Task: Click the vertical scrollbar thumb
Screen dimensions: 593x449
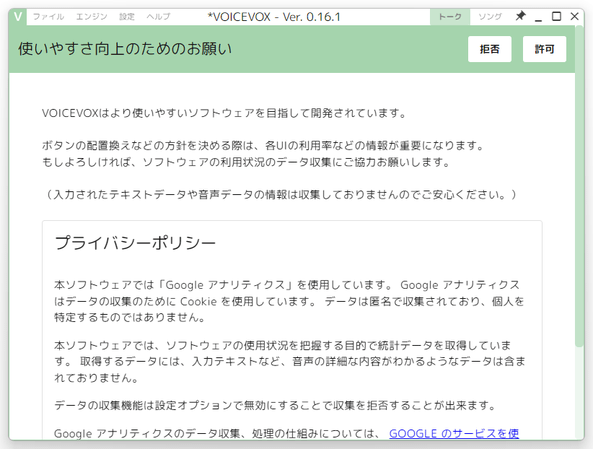Action: coord(579,185)
